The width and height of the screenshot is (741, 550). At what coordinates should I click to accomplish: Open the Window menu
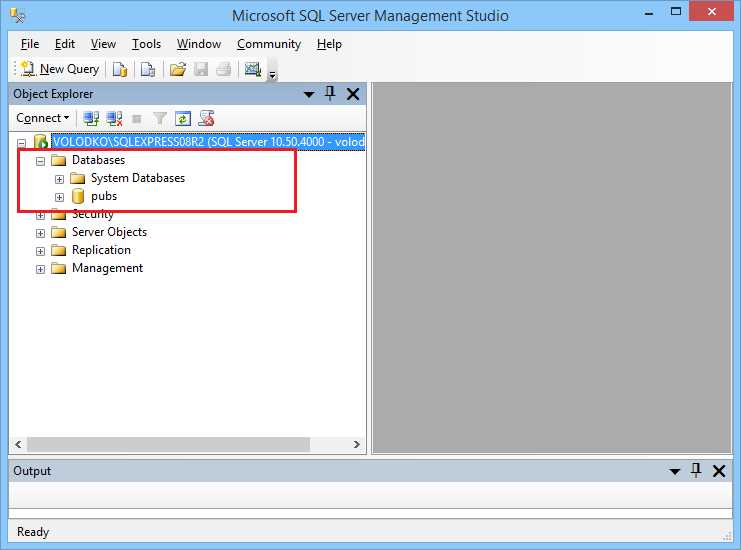coord(198,44)
